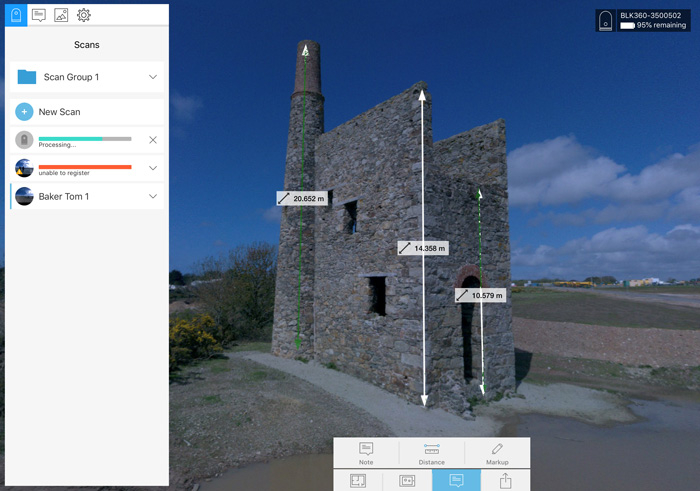Choose the Distance measurement tool
The image size is (700, 491).
tap(432, 453)
